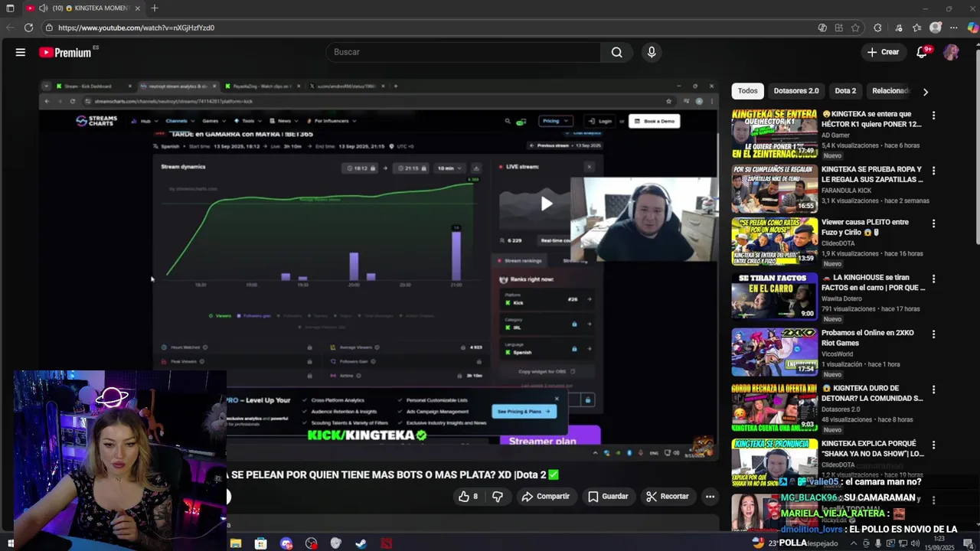980x551 pixels.
Task: Open options for 'Viewer causa PLEITO' video
Action: [933, 223]
